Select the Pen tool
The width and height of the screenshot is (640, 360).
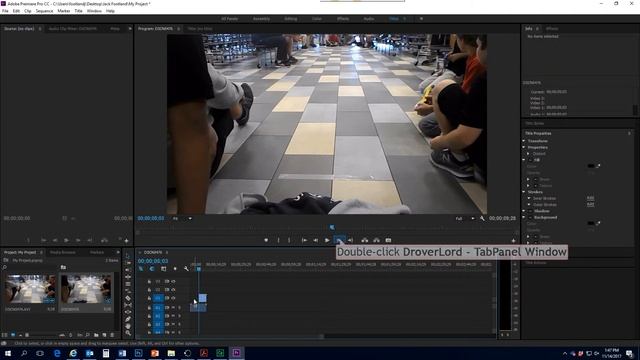(x=128, y=319)
